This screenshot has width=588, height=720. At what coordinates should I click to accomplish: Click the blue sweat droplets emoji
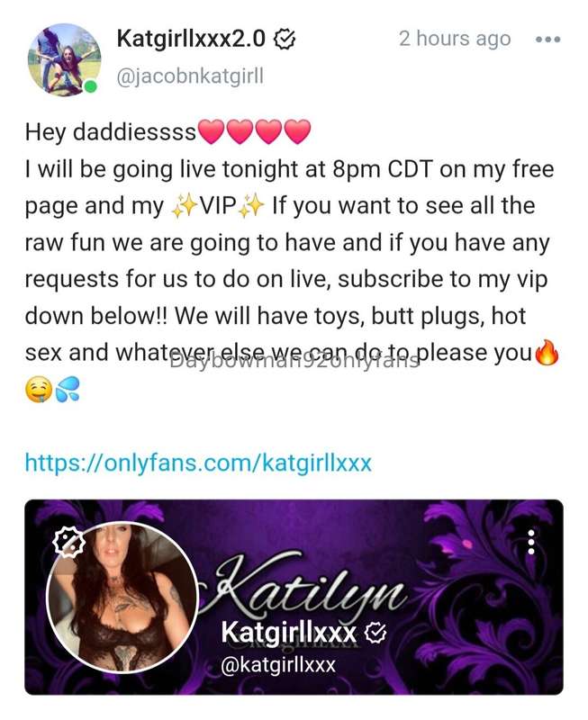tap(68, 390)
